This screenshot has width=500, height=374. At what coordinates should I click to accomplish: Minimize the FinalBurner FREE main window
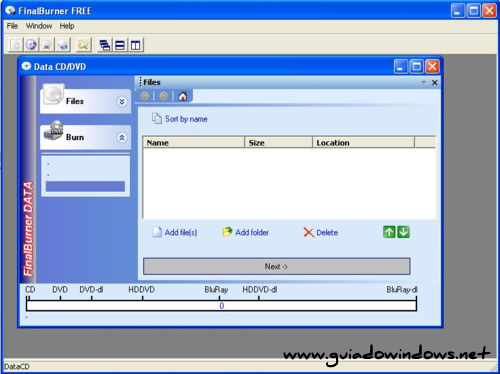coord(458,11)
